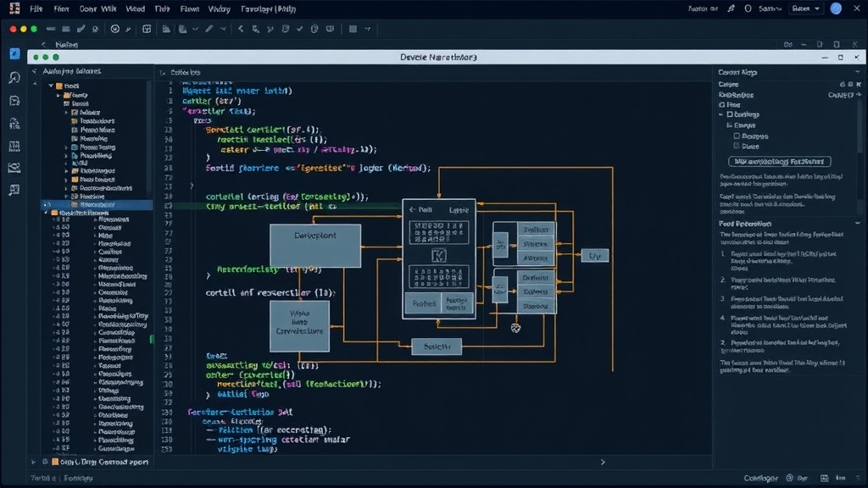868x488 pixels.
Task: Click the bottom icon in the left activity bar
Action: (14, 190)
